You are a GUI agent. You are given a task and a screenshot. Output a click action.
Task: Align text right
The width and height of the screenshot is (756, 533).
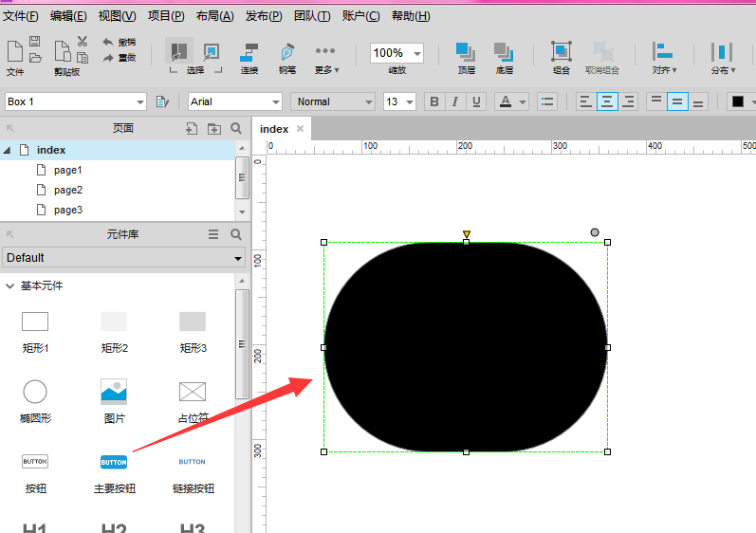pyautogui.click(x=628, y=101)
